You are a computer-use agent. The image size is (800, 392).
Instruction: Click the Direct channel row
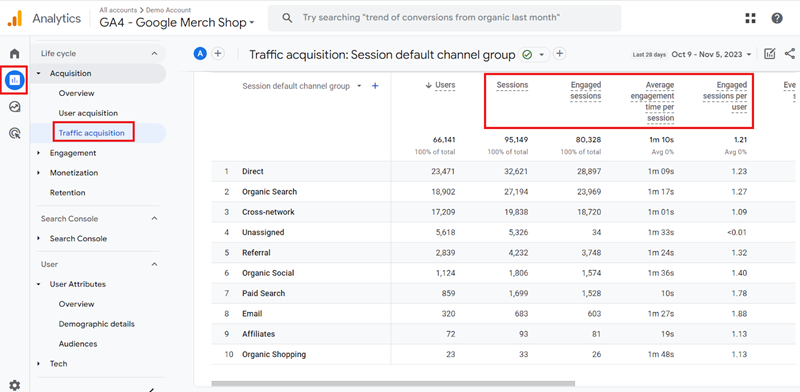coord(505,172)
